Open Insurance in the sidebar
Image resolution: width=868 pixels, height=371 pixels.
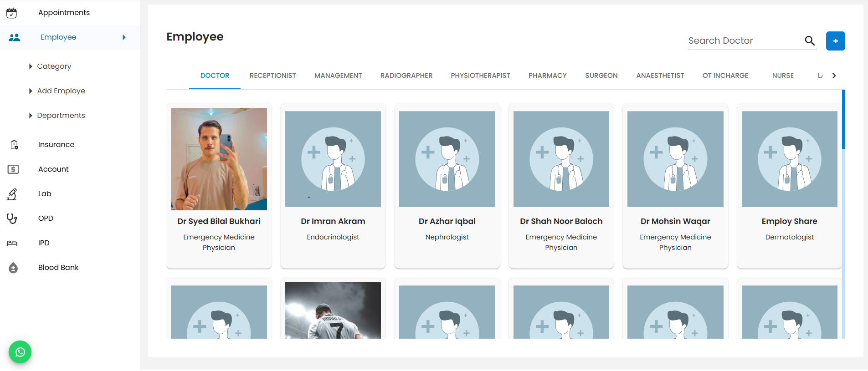coord(56,145)
